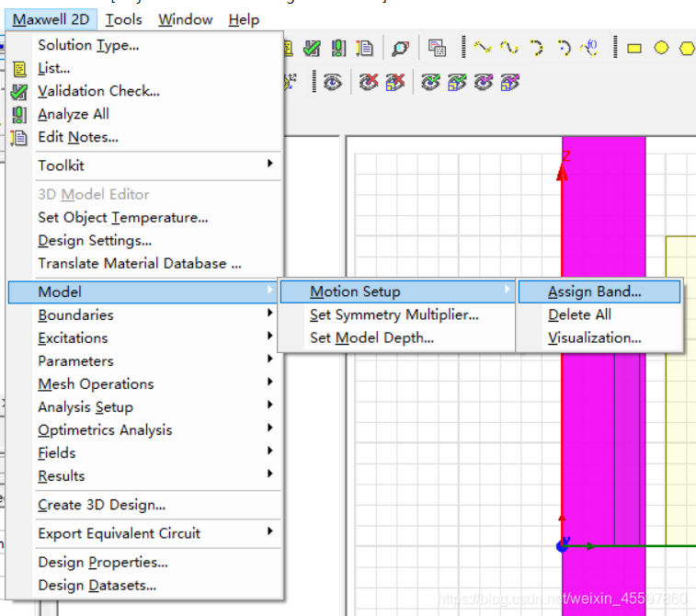Image resolution: width=696 pixels, height=616 pixels.
Task: Click the Analyze All icon in the menu
Action: pos(19,115)
